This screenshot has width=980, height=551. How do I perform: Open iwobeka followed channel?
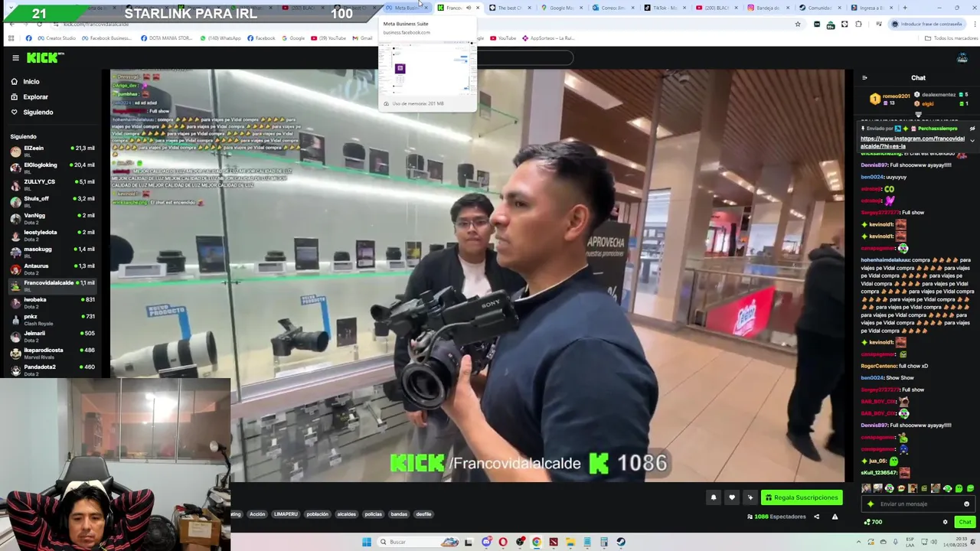tap(52, 302)
